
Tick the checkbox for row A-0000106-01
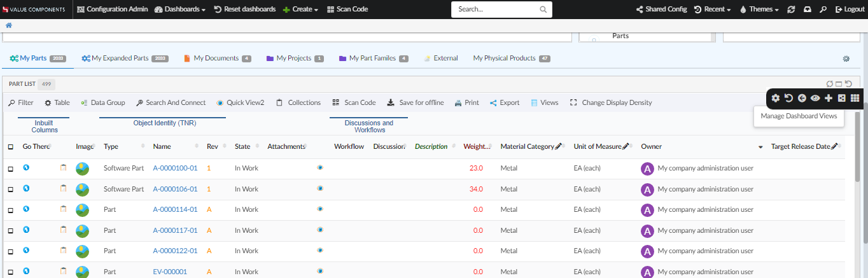tap(10, 190)
